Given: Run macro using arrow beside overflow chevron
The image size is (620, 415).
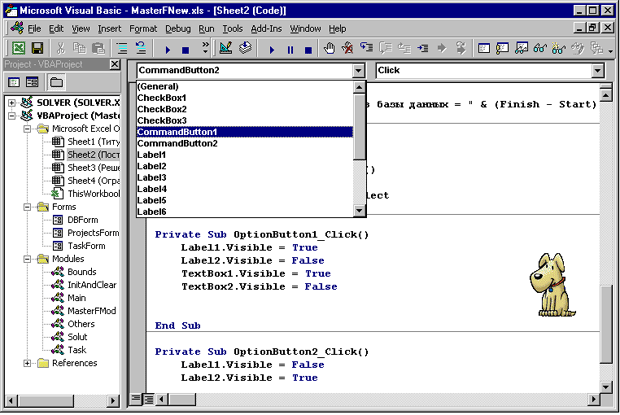Looking at the screenshot, I should click(168, 49).
